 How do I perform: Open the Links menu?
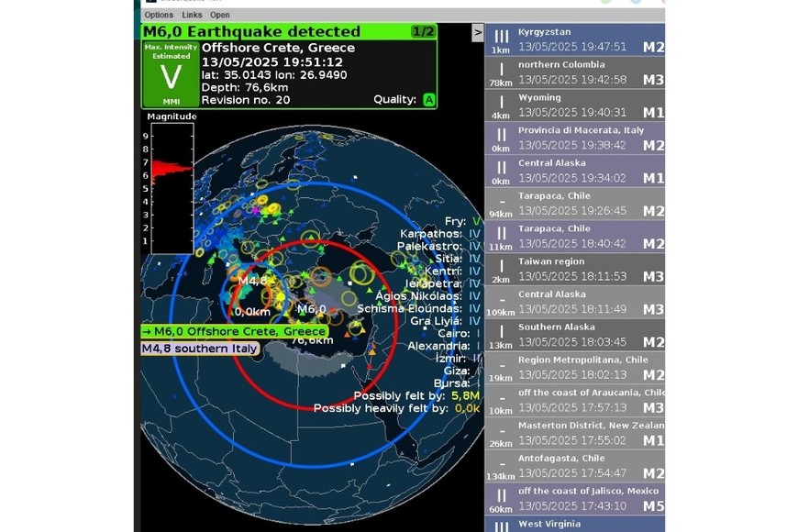click(192, 15)
